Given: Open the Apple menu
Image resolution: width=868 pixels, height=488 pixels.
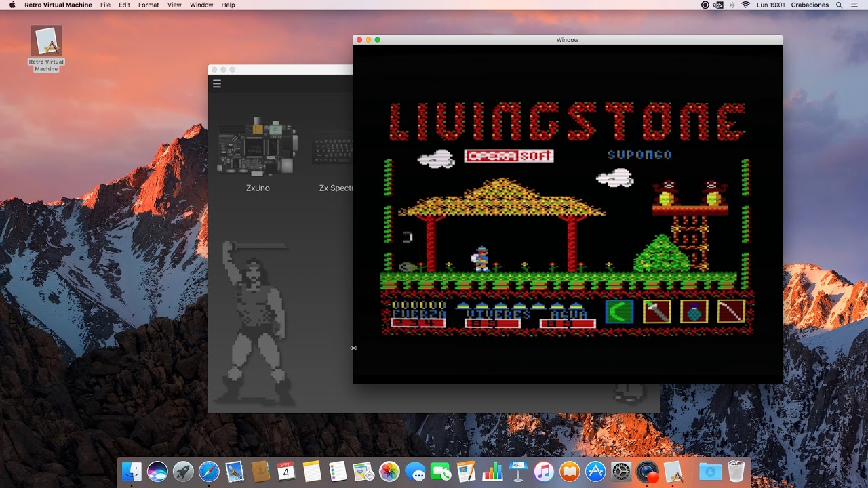Looking at the screenshot, I should [12, 5].
